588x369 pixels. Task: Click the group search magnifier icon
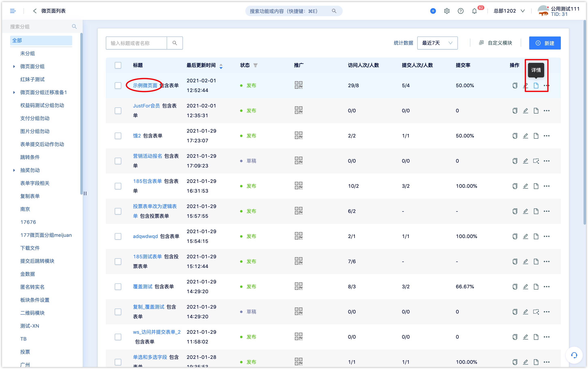click(x=74, y=27)
